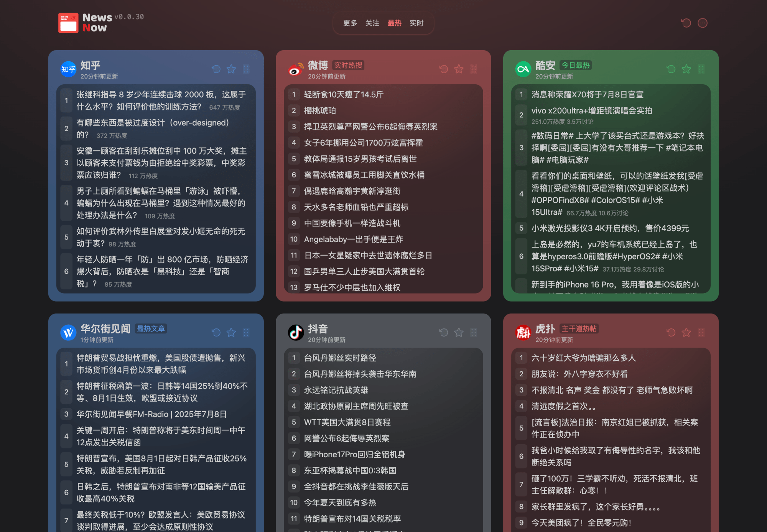
Task: Open 有哪些东西是被过度设计 question
Action: [156, 129]
